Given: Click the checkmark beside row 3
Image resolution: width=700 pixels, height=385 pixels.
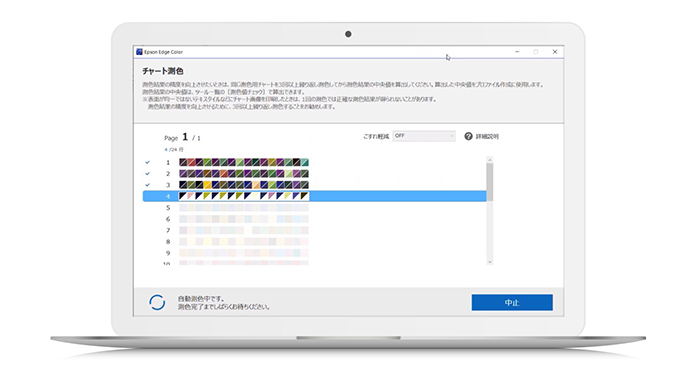Looking at the screenshot, I should [x=148, y=184].
